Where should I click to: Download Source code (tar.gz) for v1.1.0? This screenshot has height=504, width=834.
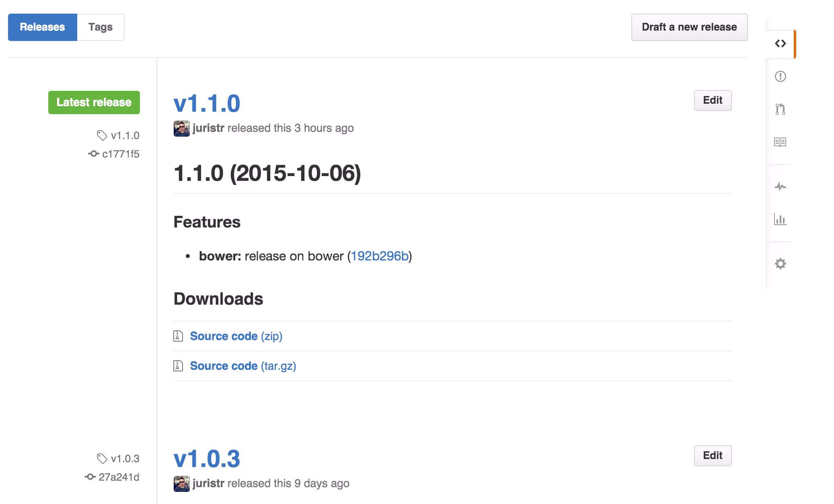tap(243, 366)
